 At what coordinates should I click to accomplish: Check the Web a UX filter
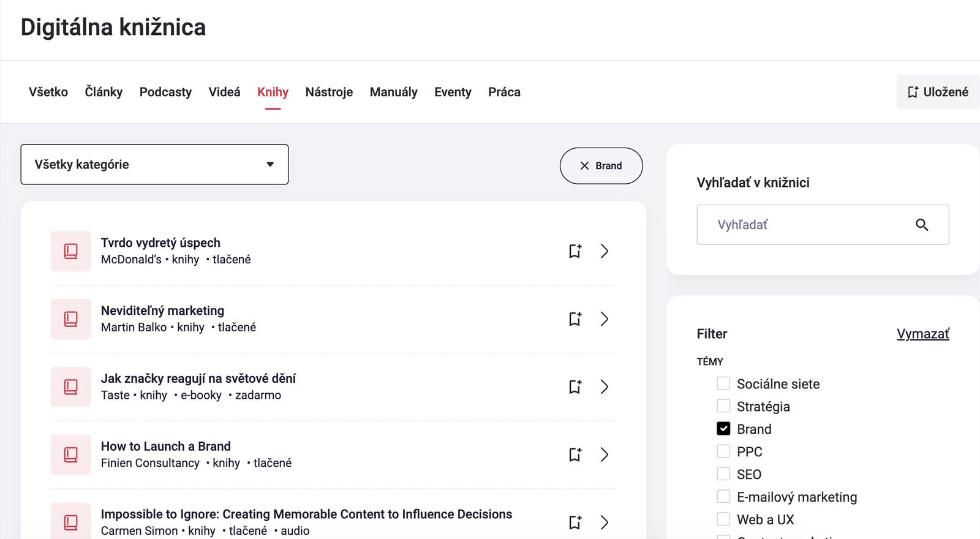click(723, 519)
